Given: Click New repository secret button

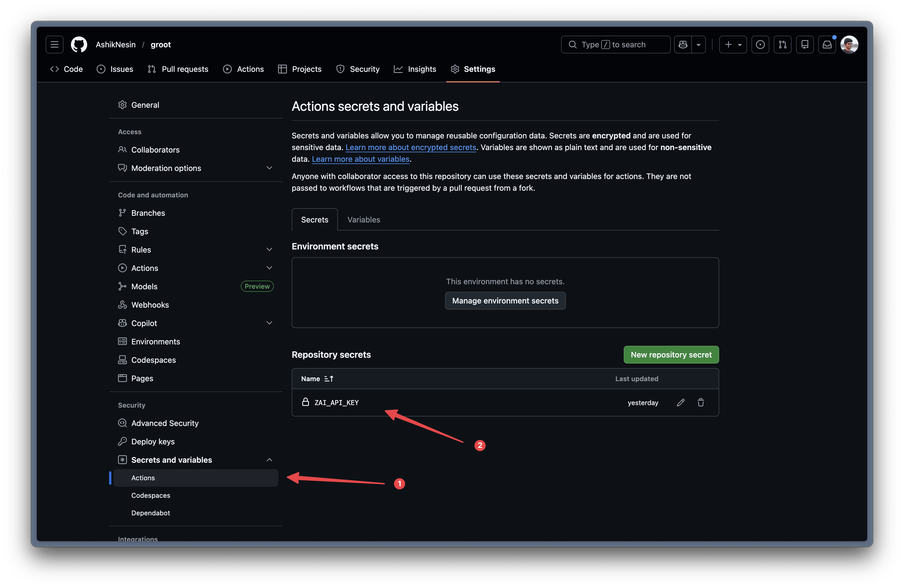Looking at the screenshot, I should (671, 355).
